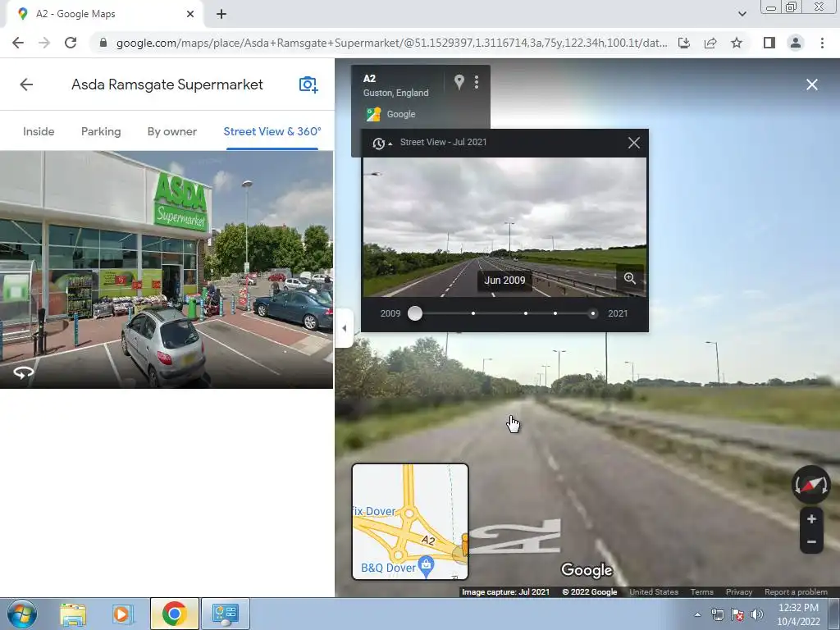Click the location pin icon for A2

coord(459,82)
